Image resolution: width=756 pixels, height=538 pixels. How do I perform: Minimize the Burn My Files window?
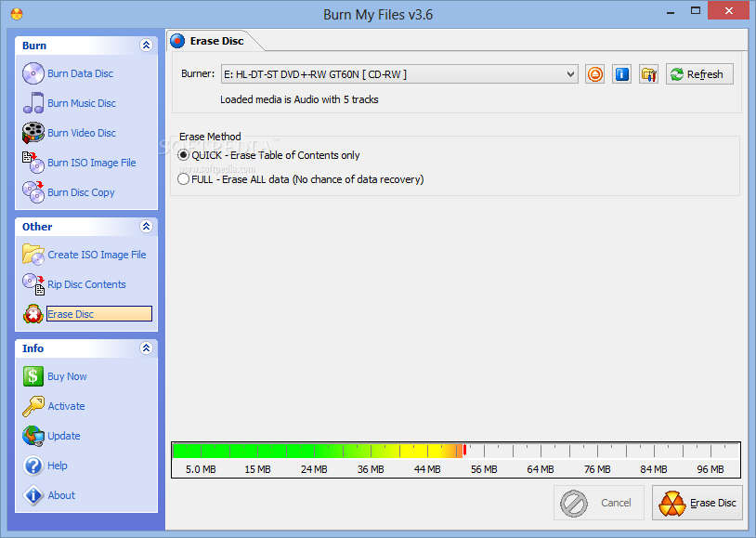click(671, 11)
